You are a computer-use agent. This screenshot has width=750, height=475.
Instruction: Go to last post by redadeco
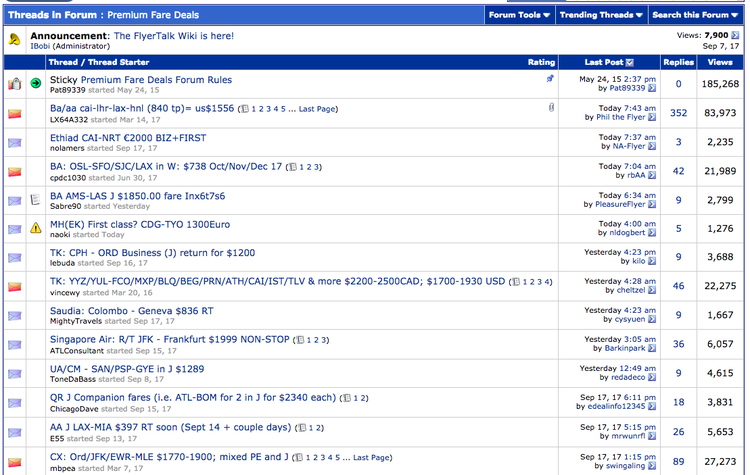pos(652,377)
